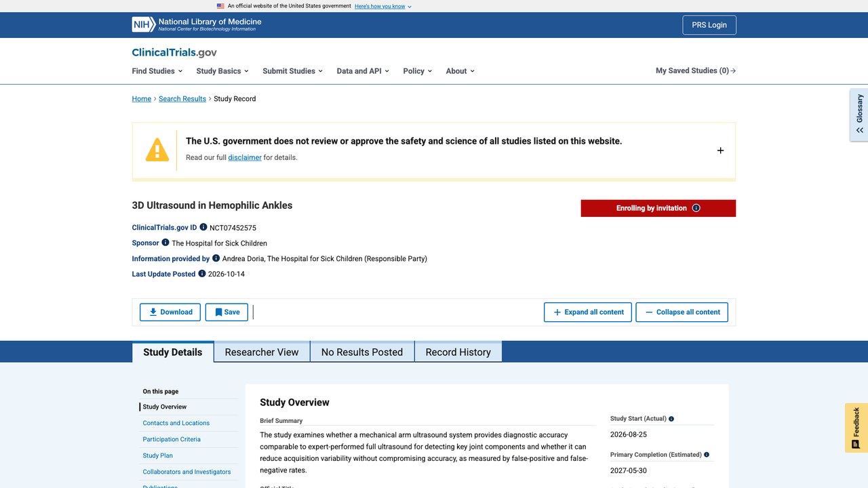Click info icon in Enrolling by invitation badge

tap(696, 208)
